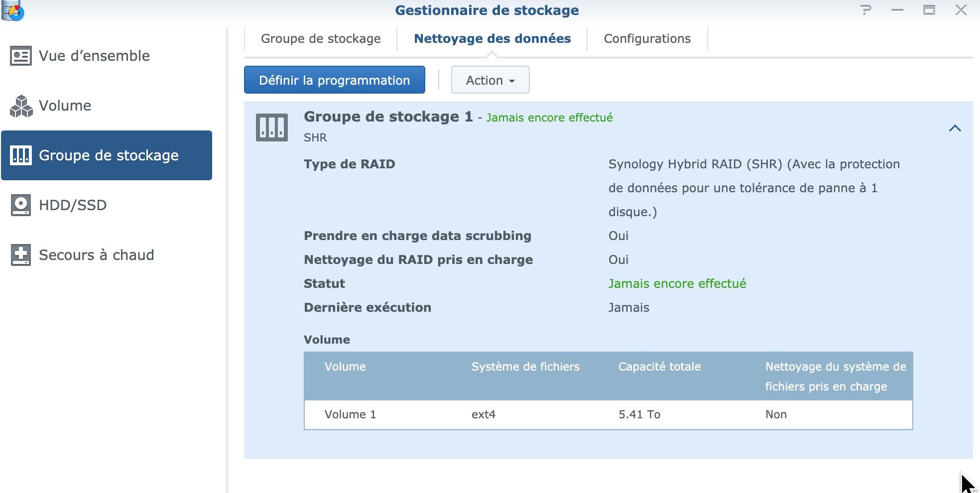Click the Storage Manager app icon in title bar

(x=13, y=10)
